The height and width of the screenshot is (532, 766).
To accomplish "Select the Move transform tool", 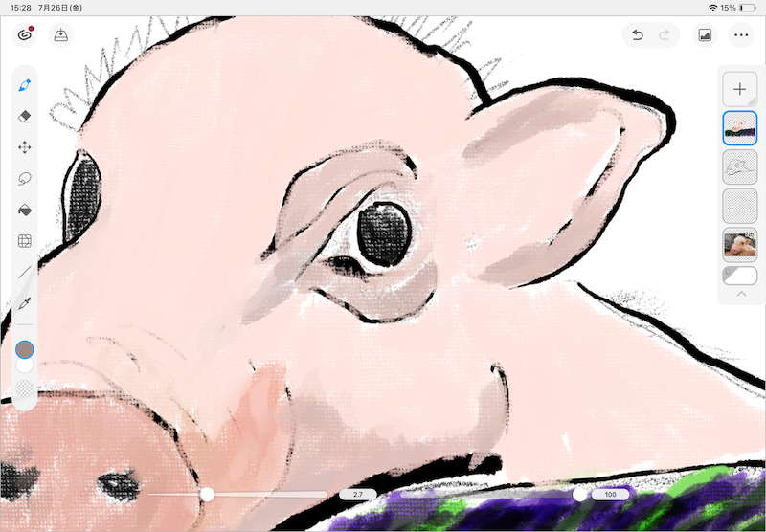I will (x=25, y=147).
